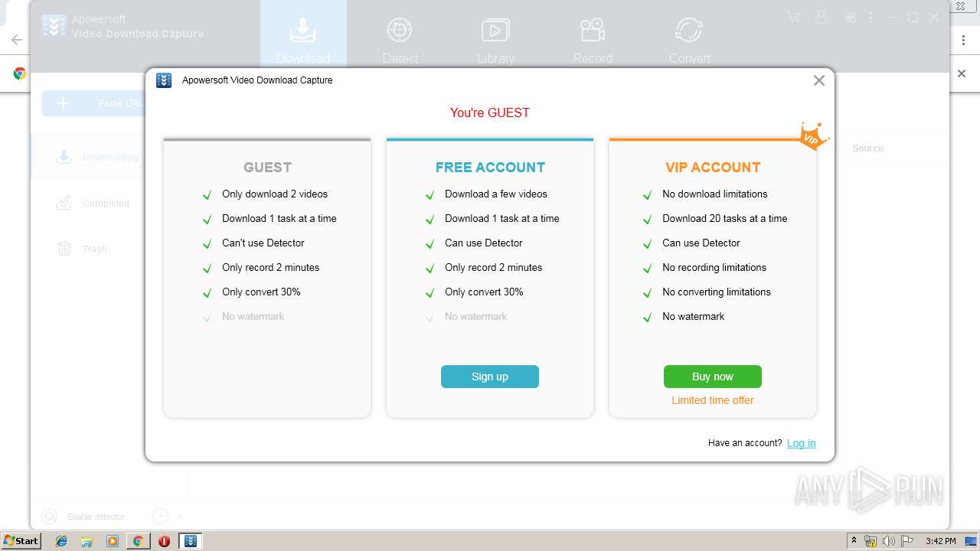
Task: Click the Paste URL button
Action: point(93,103)
